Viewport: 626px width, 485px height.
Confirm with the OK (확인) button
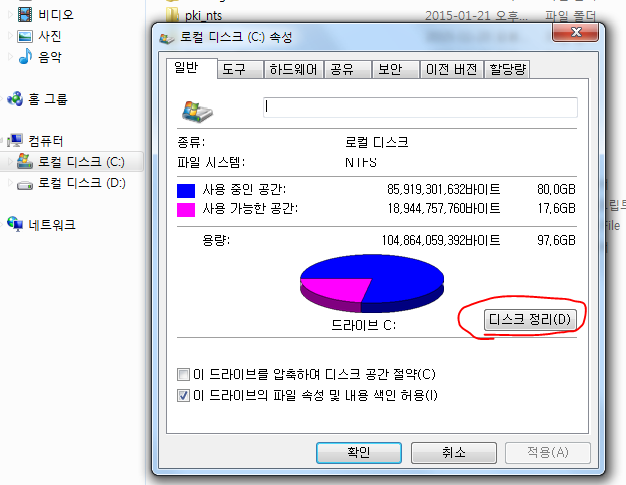click(x=359, y=452)
